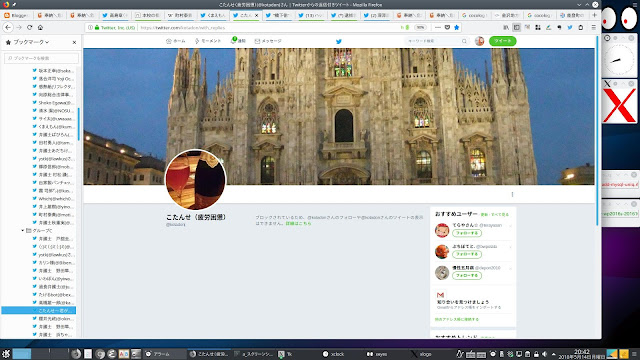Toggle the sidebar view toolbar button
The width and height of the screenshot is (640, 360).
(x=517, y=27)
